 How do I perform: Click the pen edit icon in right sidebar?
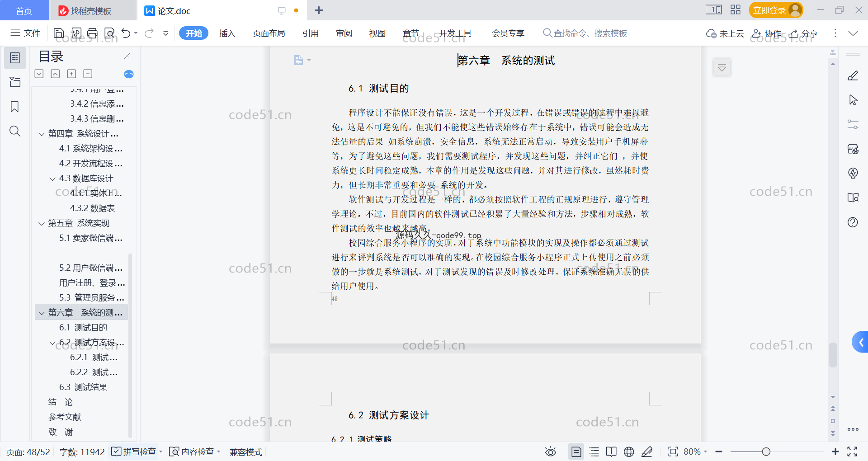coord(853,76)
